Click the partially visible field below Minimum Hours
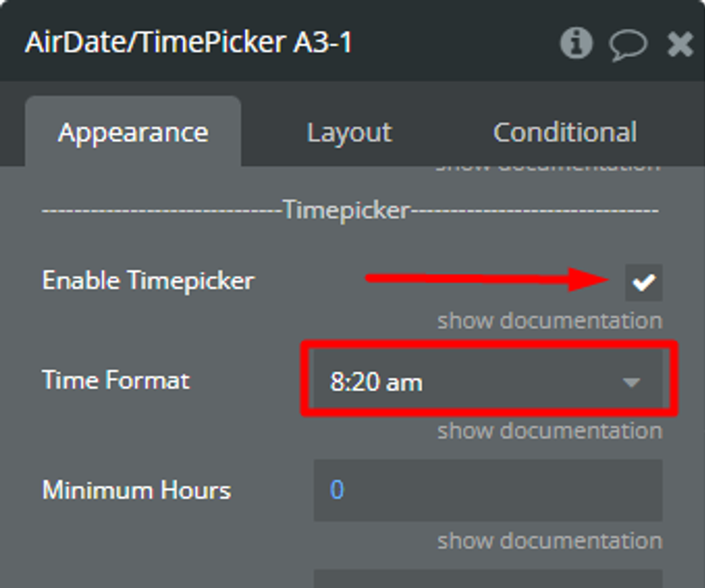The height and width of the screenshot is (588, 705). 487,578
